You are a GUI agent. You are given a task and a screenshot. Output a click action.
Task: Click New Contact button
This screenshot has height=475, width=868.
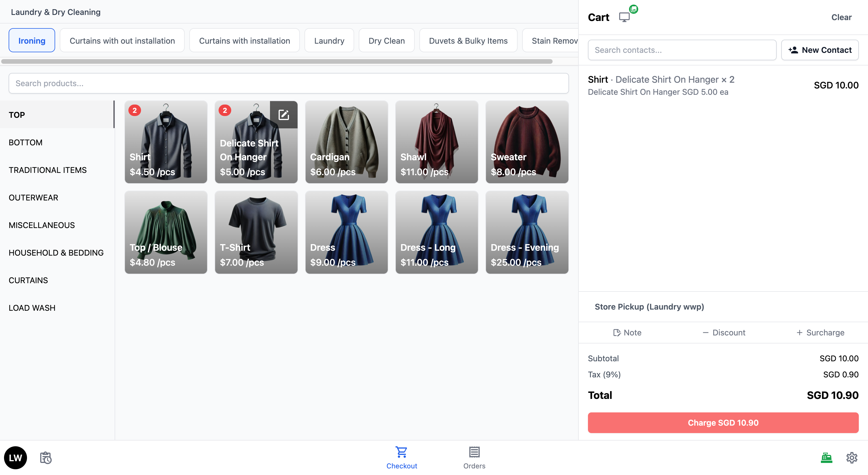coord(819,50)
